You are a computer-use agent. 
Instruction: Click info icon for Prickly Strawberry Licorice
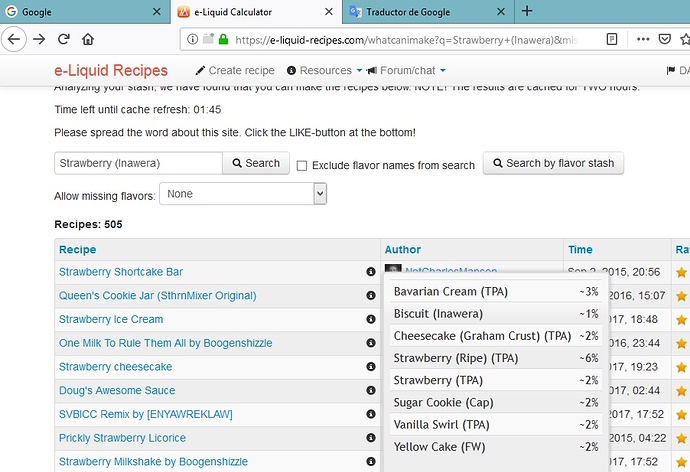click(x=371, y=438)
